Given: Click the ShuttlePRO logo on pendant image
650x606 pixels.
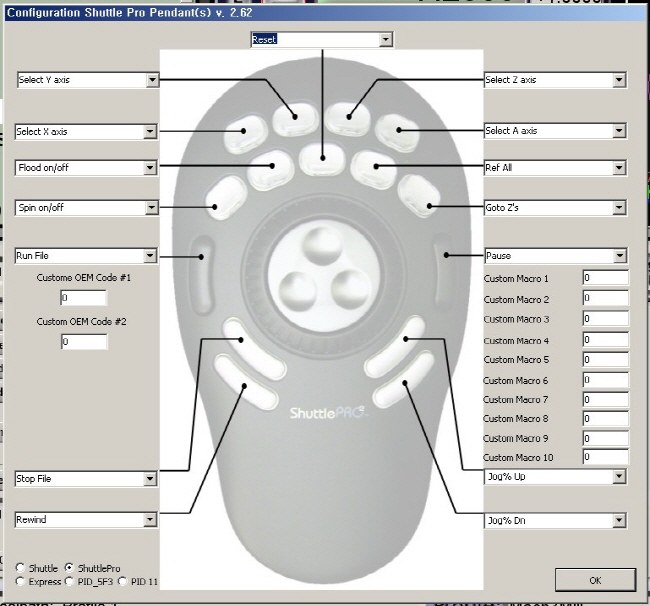Looking at the screenshot, I should click(327, 413).
